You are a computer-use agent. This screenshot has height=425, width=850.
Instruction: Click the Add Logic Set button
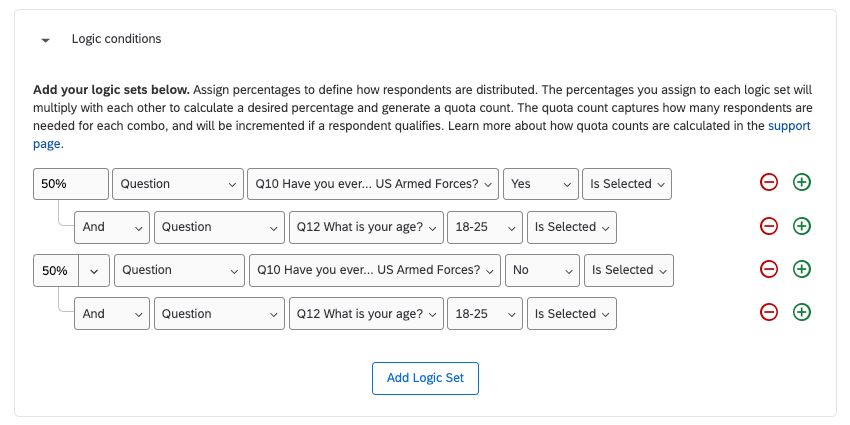(425, 378)
